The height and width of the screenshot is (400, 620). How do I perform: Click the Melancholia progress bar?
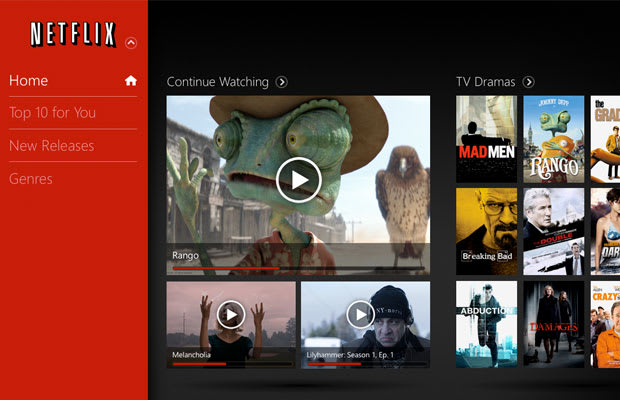click(x=232, y=364)
